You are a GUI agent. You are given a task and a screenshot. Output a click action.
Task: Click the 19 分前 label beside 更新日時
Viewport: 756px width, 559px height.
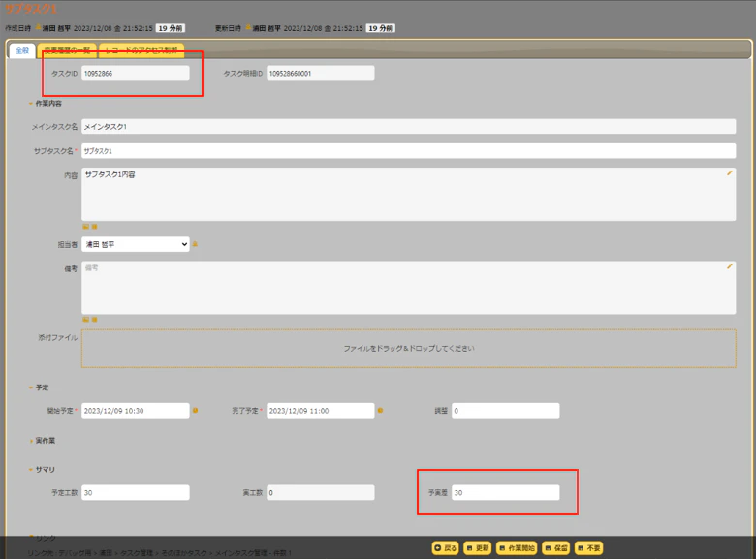coord(380,28)
